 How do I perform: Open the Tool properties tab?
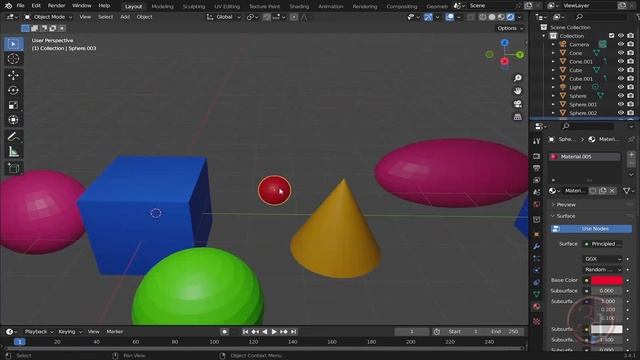tap(537, 141)
